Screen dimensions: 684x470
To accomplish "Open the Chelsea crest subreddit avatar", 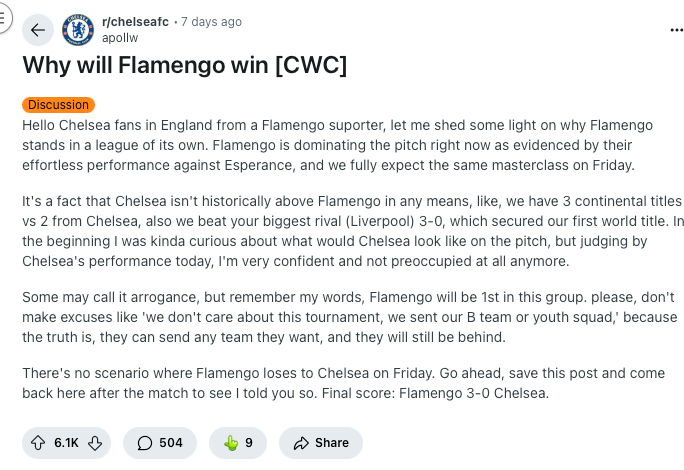I will pyautogui.click(x=78, y=30).
